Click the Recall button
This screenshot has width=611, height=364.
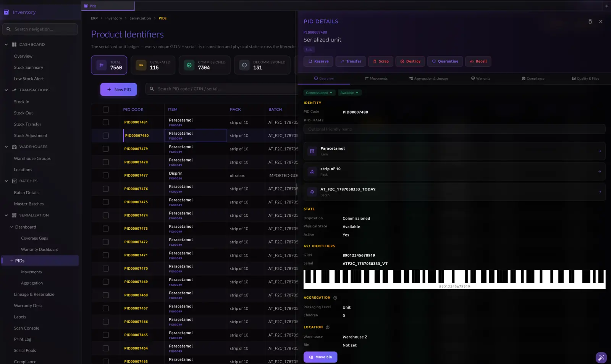tap(478, 61)
